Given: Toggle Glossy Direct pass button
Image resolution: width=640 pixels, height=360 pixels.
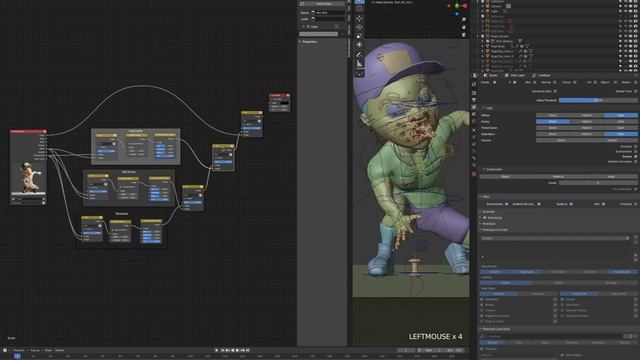Looking at the screenshot, I should pos(553,122).
